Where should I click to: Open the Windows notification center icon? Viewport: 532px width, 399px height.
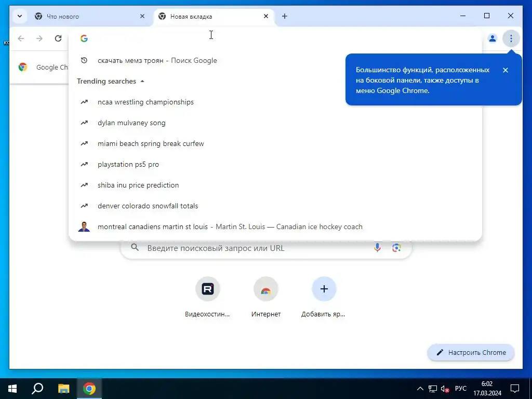click(515, 389)
